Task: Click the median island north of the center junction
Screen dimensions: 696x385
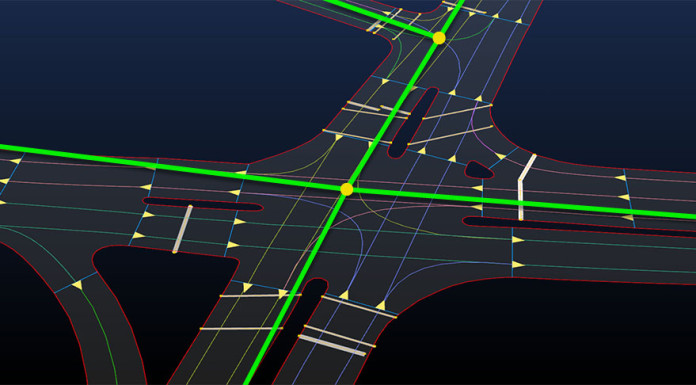Action: [x=412, y=123]
